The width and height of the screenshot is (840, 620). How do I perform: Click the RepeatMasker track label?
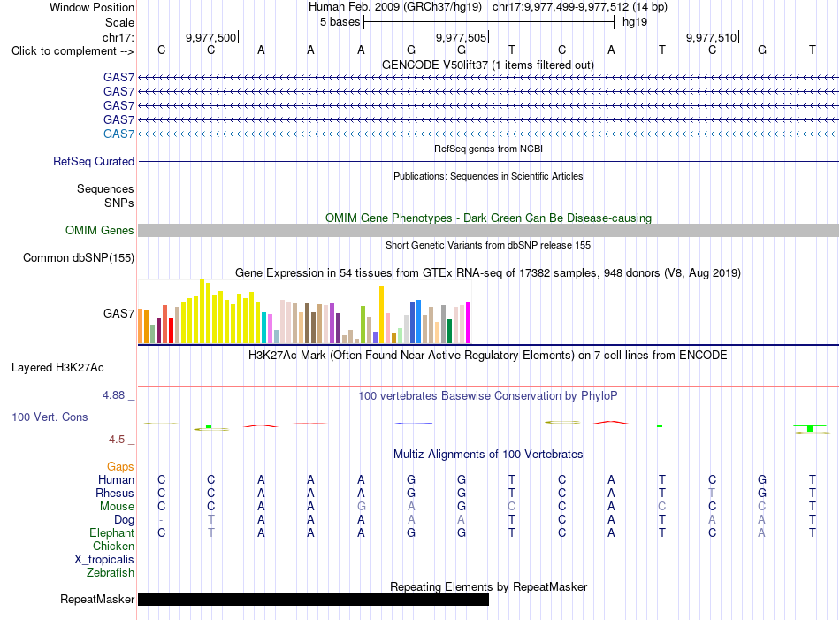point(97,599)
